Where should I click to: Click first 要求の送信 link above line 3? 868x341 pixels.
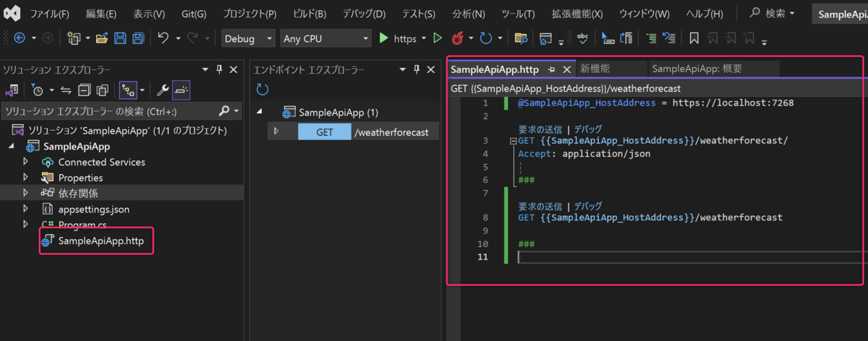(540, 129)
